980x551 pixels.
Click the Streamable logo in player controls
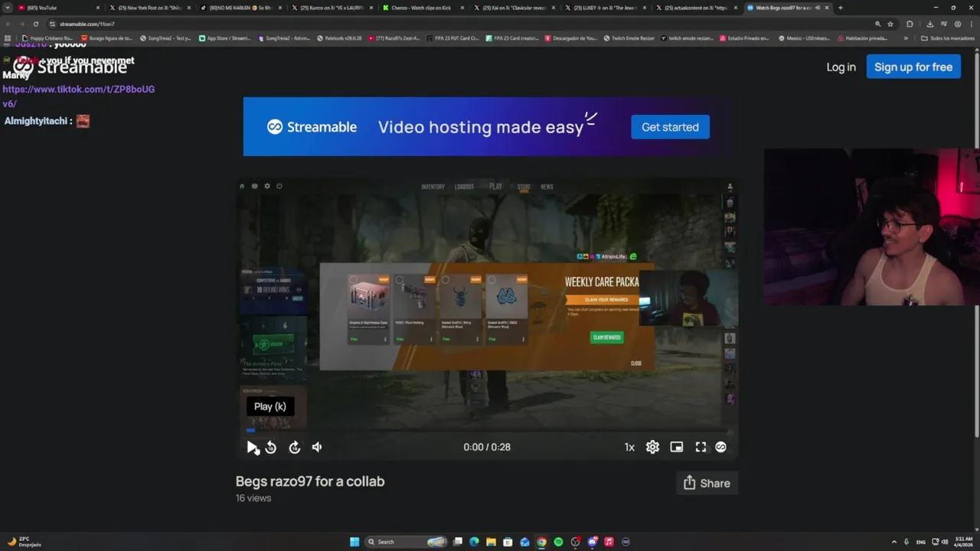click(720, 448)
